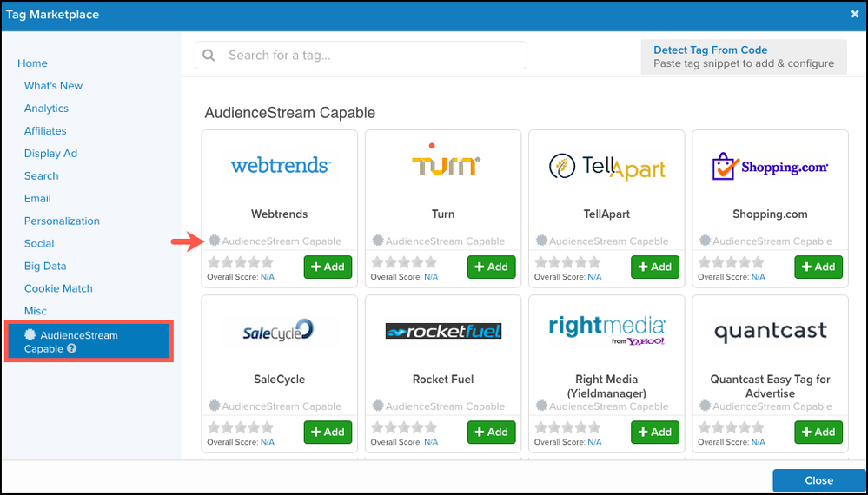The image size is (868, 495).
Task: Select the AudienceStream Capable category
Action: (x=89, y=341)
